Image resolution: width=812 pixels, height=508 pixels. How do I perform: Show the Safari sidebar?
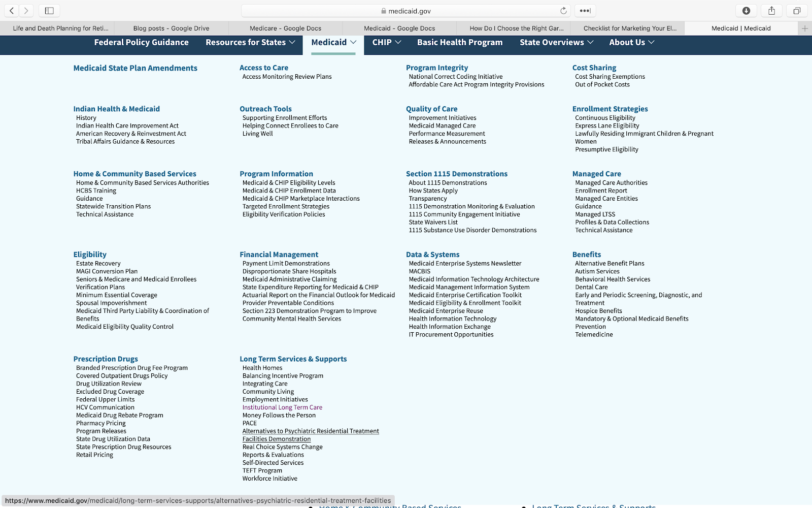49,11
